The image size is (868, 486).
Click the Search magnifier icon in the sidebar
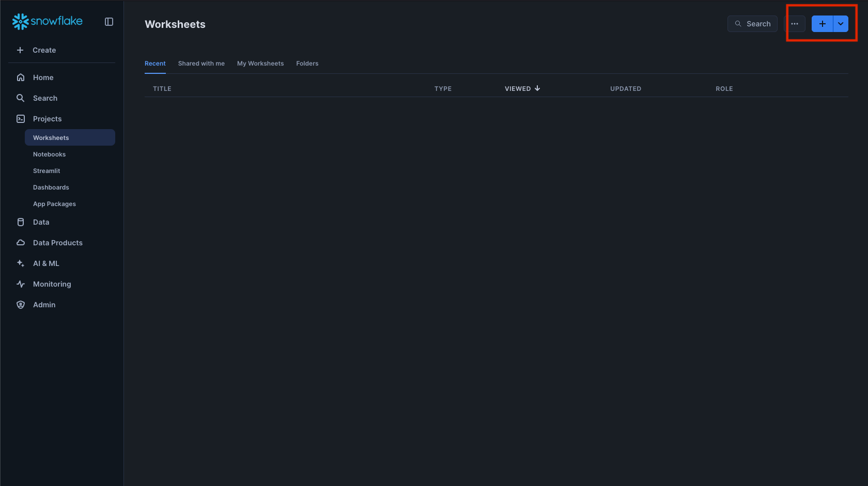coord(21,98)
